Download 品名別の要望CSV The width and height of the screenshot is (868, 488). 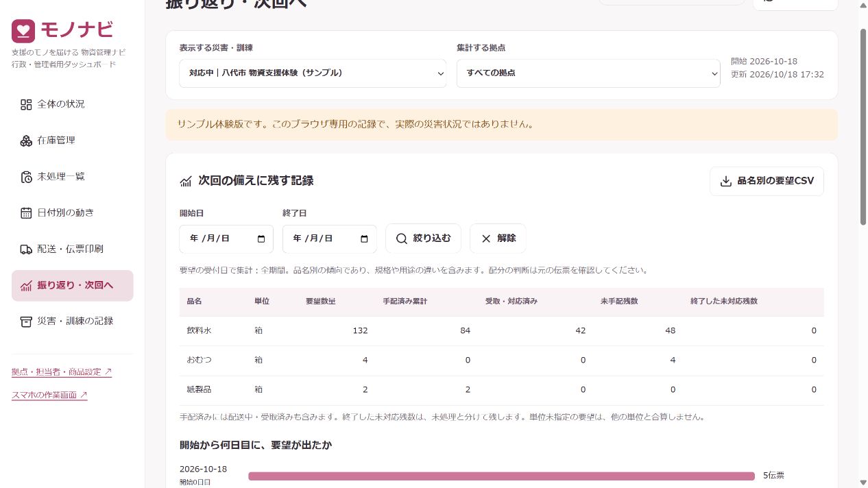pyautogui.click(x=767, y=182)
